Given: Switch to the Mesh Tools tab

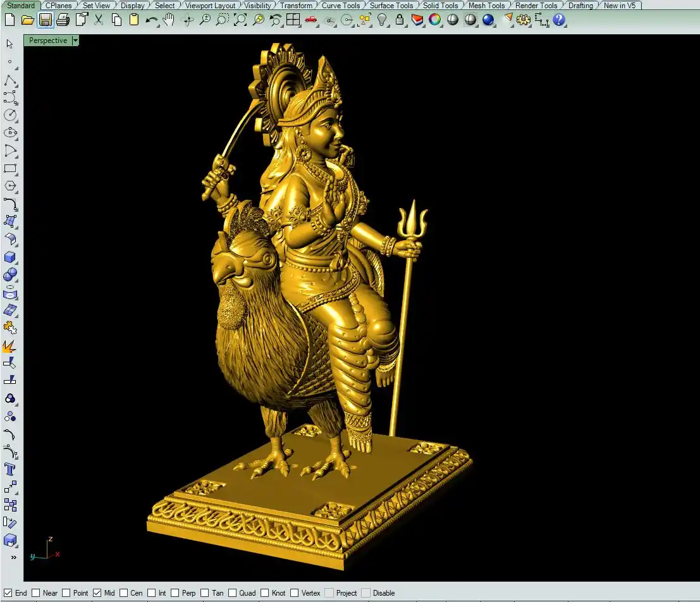Looking at the screenshot, I should point(486,6).
